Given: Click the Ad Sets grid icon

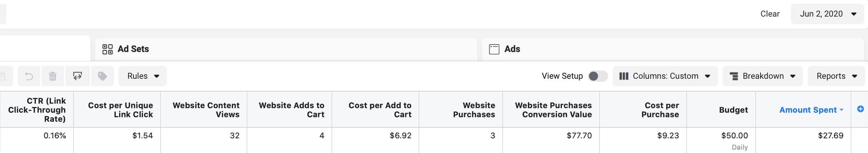Looking at the screenshot, I should [x=107, y=49].
